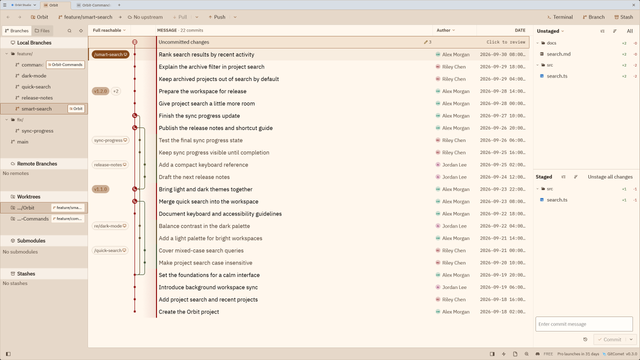Open the Commit options dropdown arrow
Image resolution: width=640 pixels, height=360 pixels.
point(631,340)
